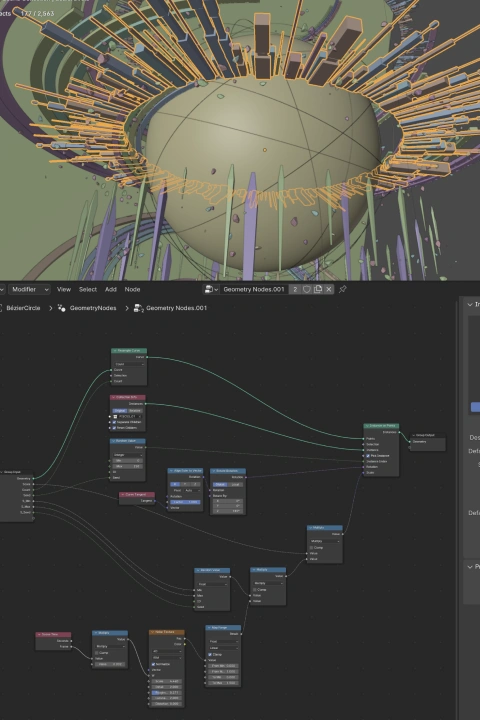The width and height of the screenshot is (480, 720).
Task: Select Original in Collection Info node
Action: pyautogui.click(x=120, y=411)
